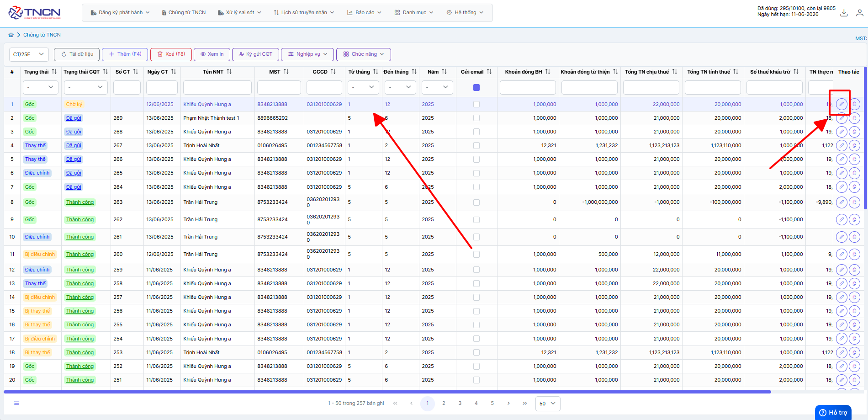The height and width of the screenshot is (420, 868).
Task: Open the list settings icon at bottom-left
Action: pos(16,403)
